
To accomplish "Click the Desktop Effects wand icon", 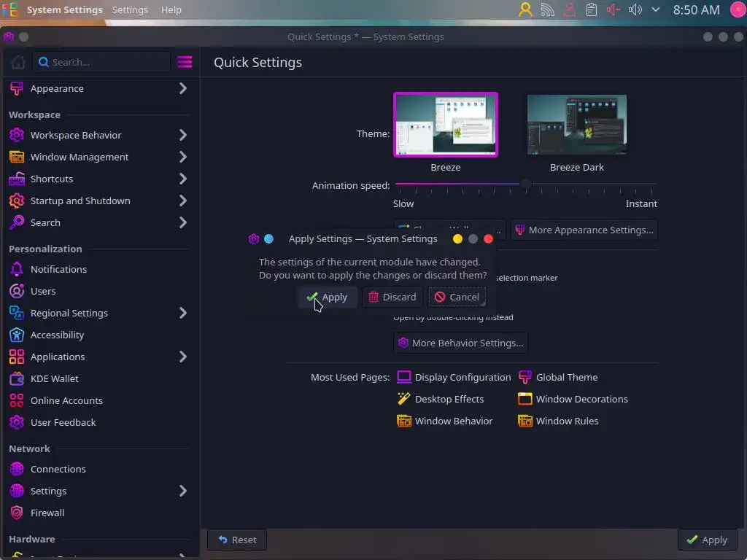I will 404,399.
